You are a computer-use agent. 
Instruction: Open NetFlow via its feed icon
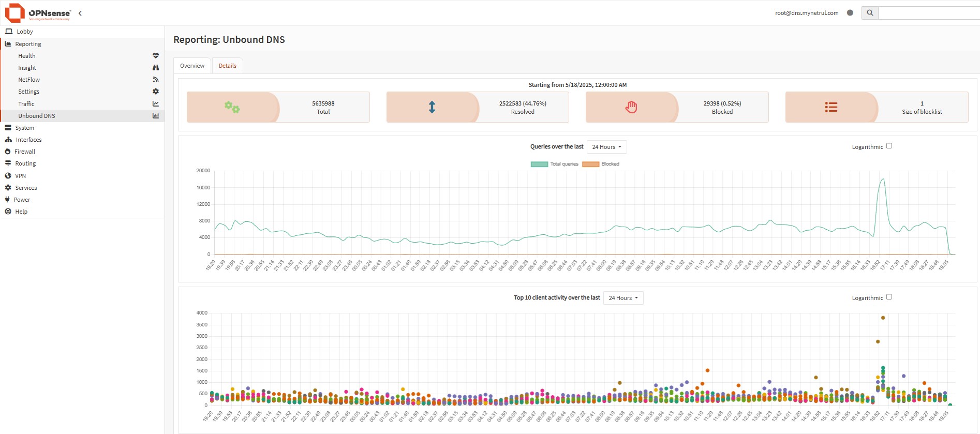coord(155,80)
